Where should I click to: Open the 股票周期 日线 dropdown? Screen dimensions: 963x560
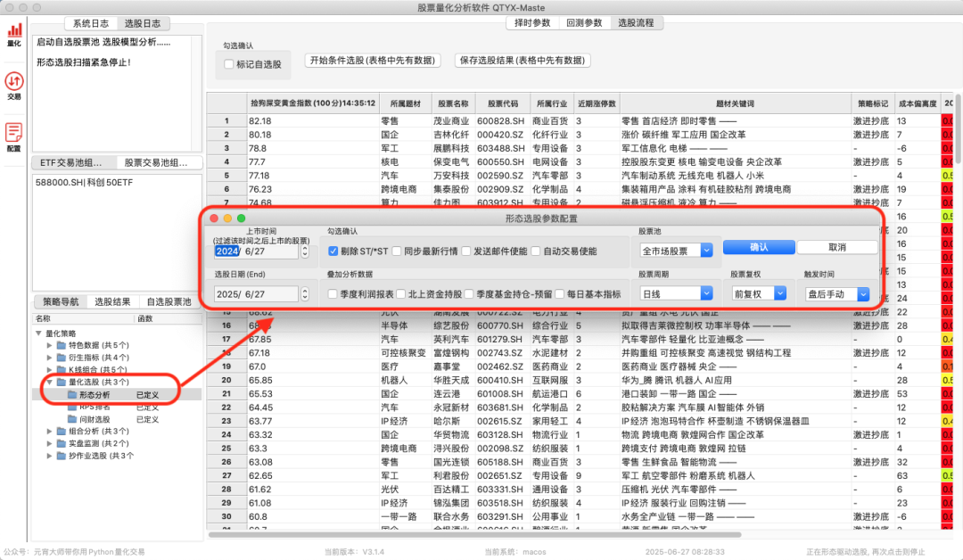pyautogui.click(x=676, y=293)
